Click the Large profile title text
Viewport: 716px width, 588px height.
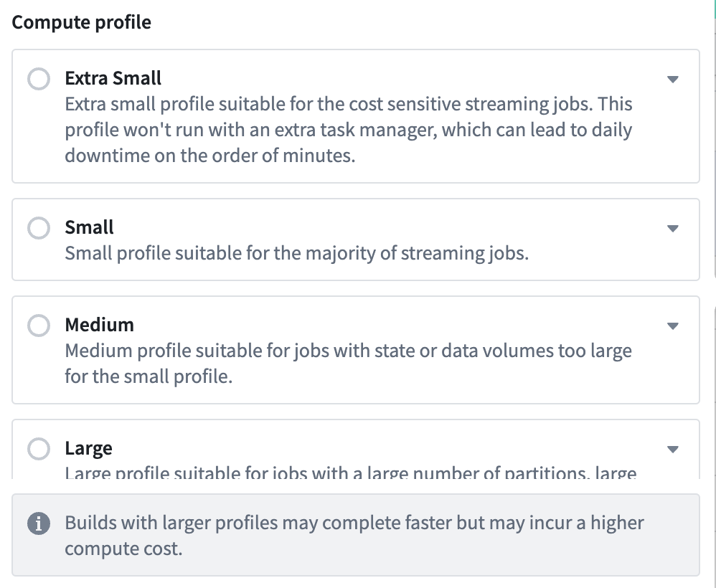tap(88, 448)
